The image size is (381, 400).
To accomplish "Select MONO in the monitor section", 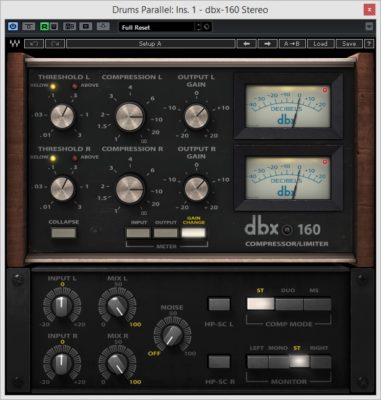I will pyautogui.click(x=279, y=362).
